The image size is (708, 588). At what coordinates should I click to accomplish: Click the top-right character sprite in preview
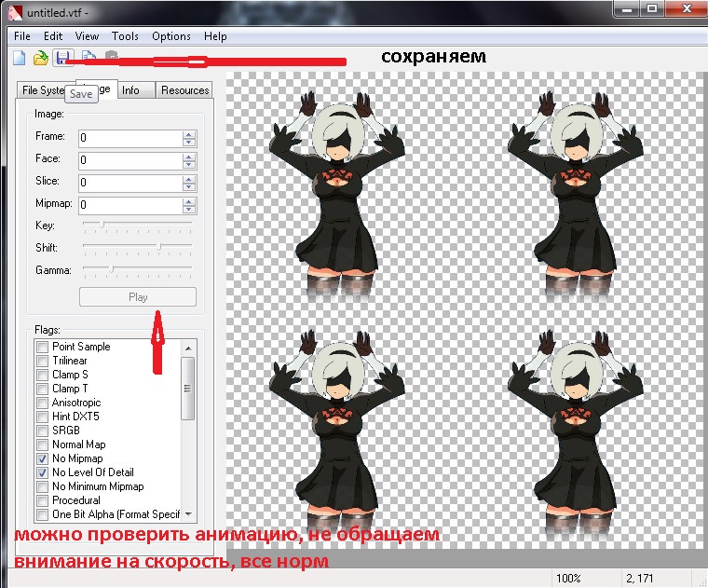pyautogui.click(x=576, y=195)
